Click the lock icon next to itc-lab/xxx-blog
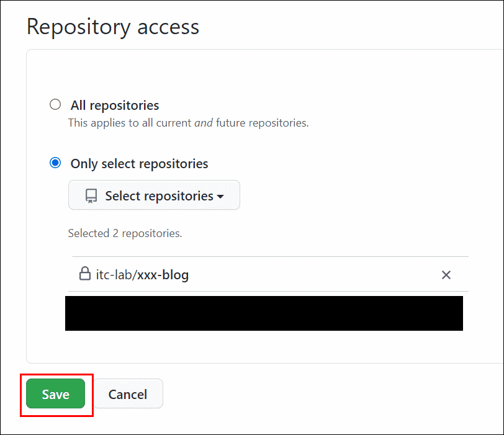The width and height of the screenshot is (504, 435). (85, 274)
